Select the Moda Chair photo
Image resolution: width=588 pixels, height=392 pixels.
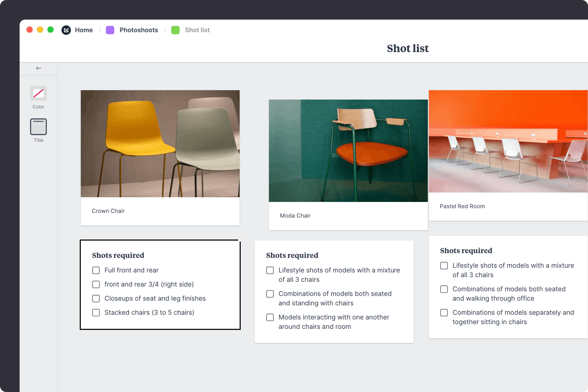tap(348, 151)
